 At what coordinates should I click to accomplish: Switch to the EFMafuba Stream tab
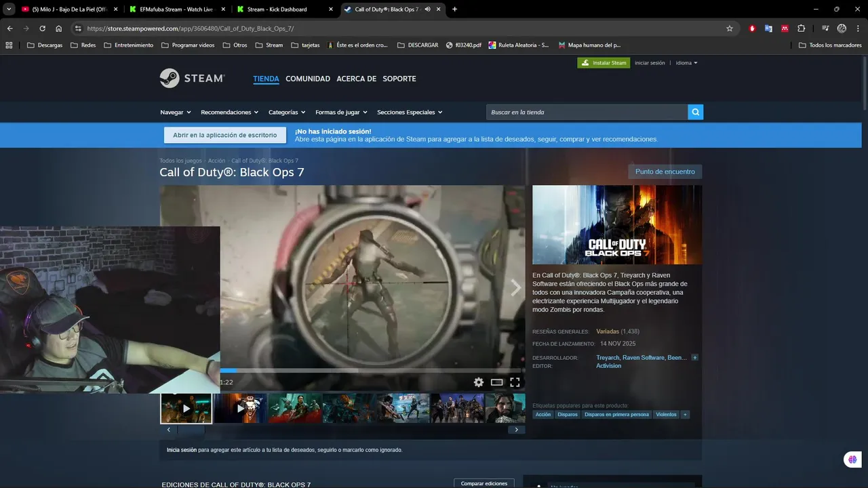[177, 9]
